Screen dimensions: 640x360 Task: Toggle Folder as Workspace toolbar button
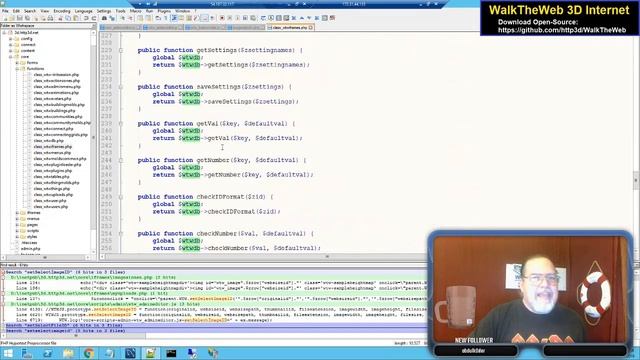pyautogui.click(x=204, y=18)
